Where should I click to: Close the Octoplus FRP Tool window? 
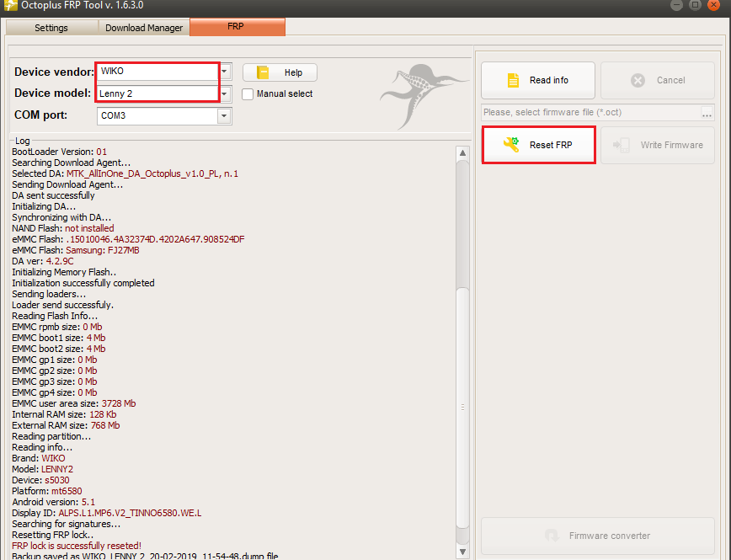pyautogui.click(x=714, y=5)
